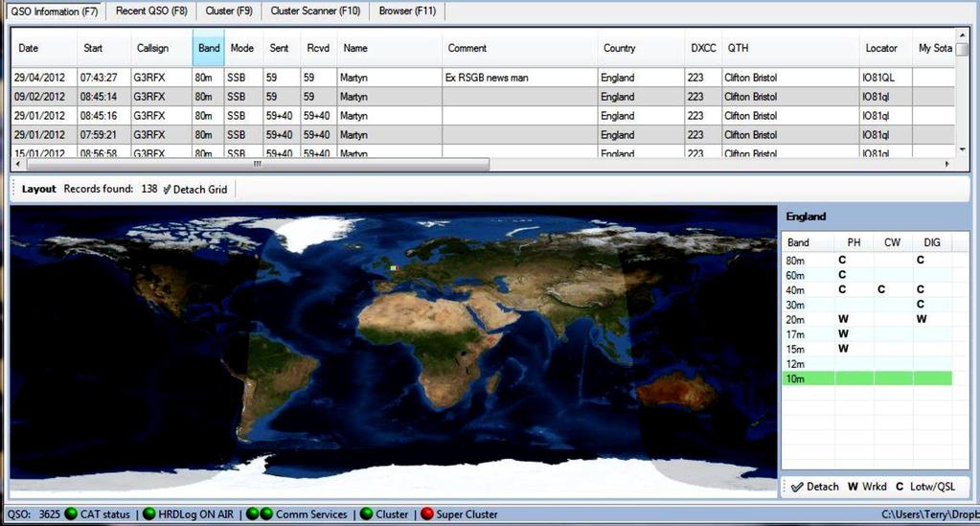Click the C:\Users\Terry path in status bar
The image size is (980, 526).
click(x=930, y=515)
